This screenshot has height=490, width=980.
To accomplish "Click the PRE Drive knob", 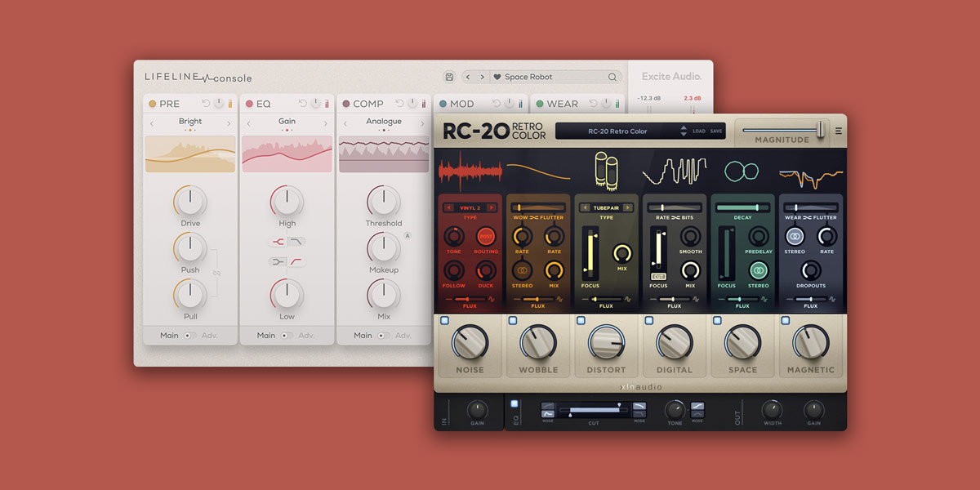I will click(189, 201).
